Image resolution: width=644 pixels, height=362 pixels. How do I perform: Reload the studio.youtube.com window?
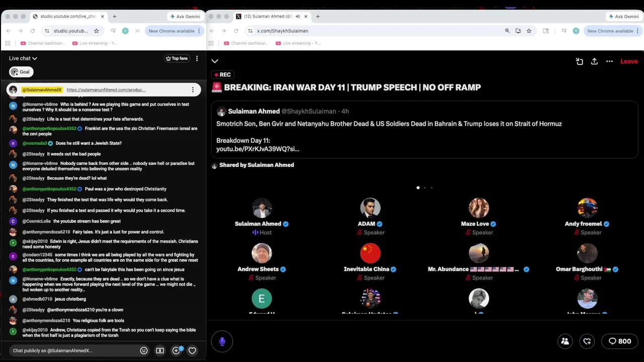(33, 31)
